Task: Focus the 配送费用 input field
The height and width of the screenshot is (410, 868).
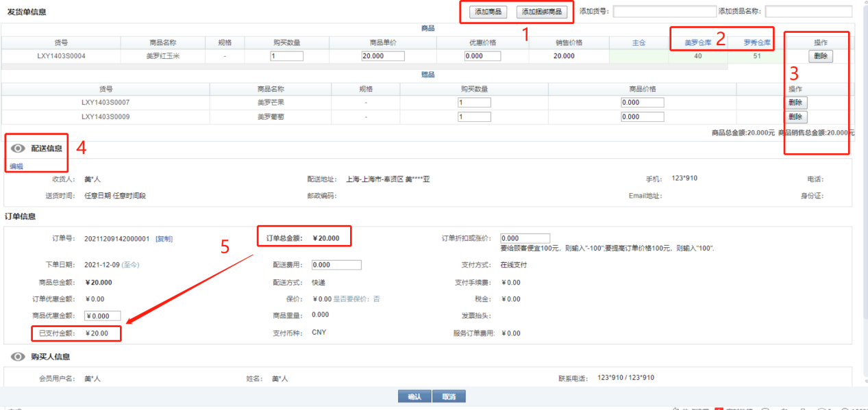Action: [x=336, y=265]
